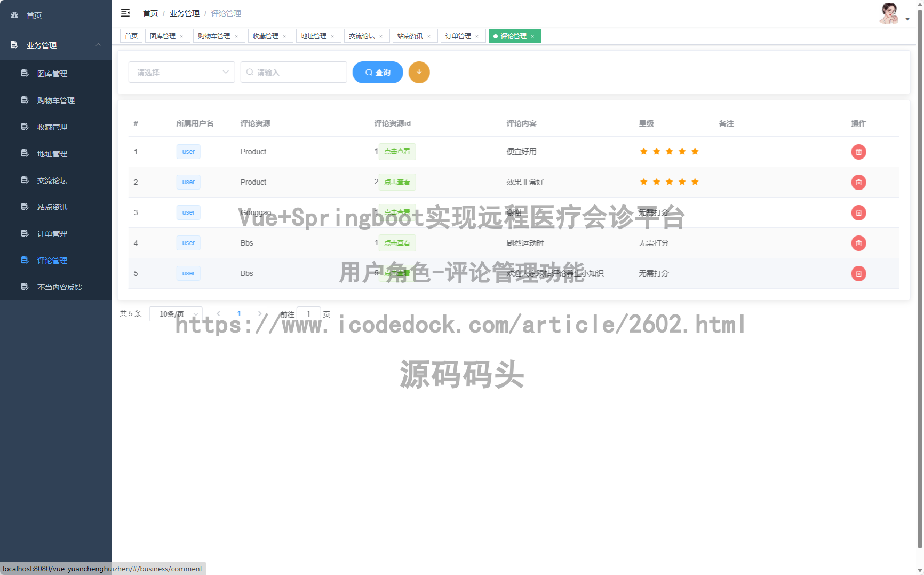Screen dimensions: 924x575
Task: Navigate via the 业务管理 breadcrumb
Action: click(x=184, y=13)
